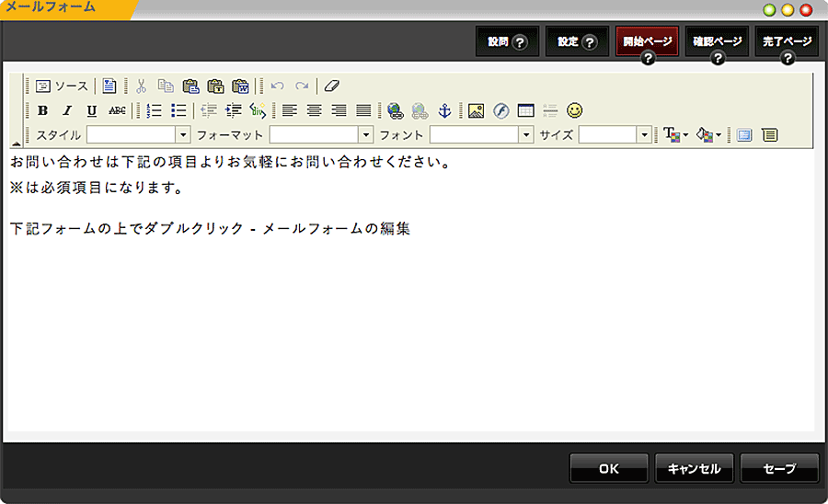Screen dimensions: 828x504
Task: Show help for 設問
Action: (x=520, y=42)
